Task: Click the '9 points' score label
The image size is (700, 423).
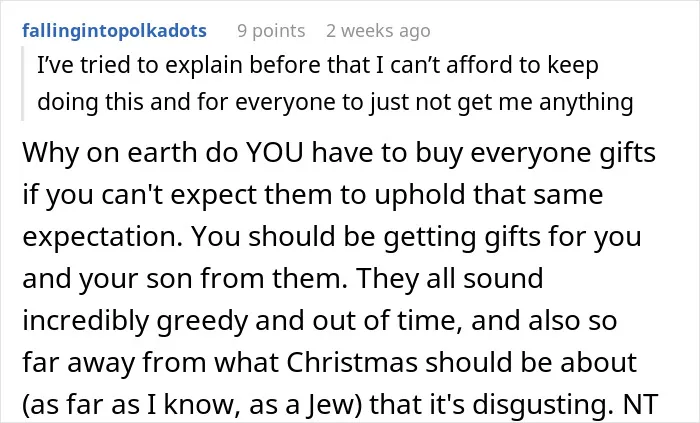Action: pyautogui.click(x=271, y=31)
